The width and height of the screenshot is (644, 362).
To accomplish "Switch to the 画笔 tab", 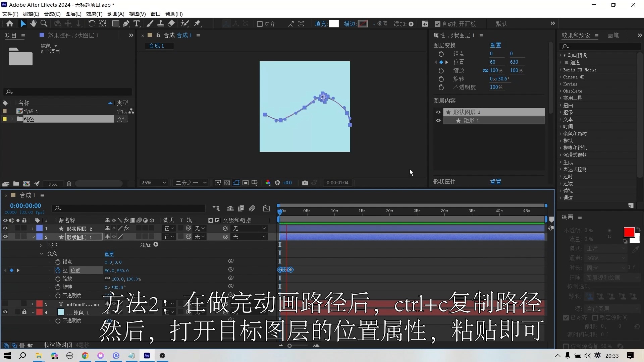I will point(613,35).
